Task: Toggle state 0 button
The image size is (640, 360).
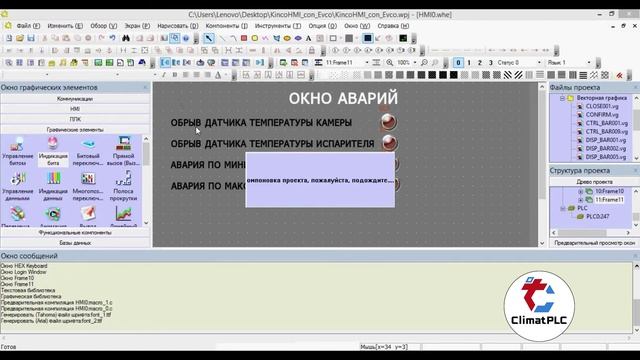Action: 458,62
